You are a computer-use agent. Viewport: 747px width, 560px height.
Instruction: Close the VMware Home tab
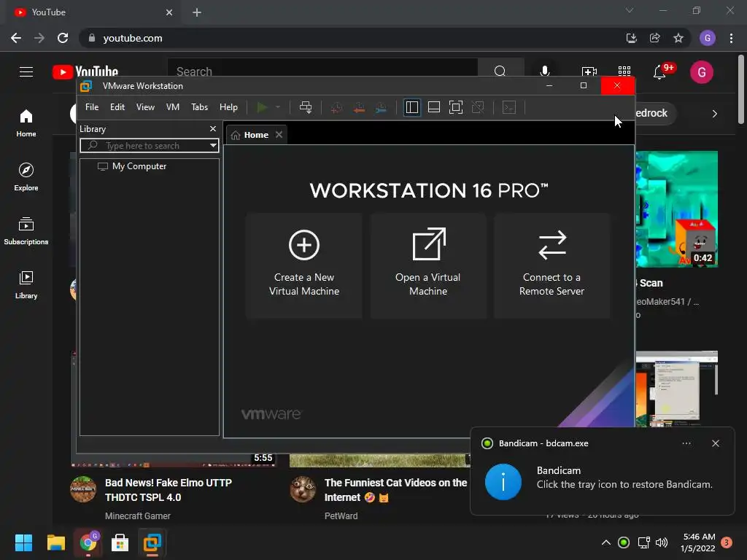point(279,135)
